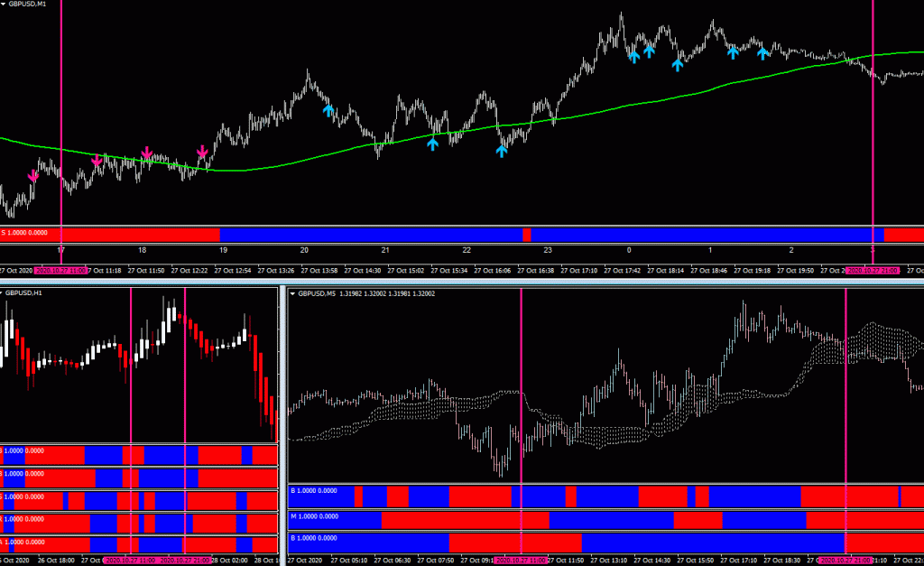Click the 27 Oct 12:54 time label
Image resolution: width=924 pixels, height=566 pixels.
coord(233,271)
